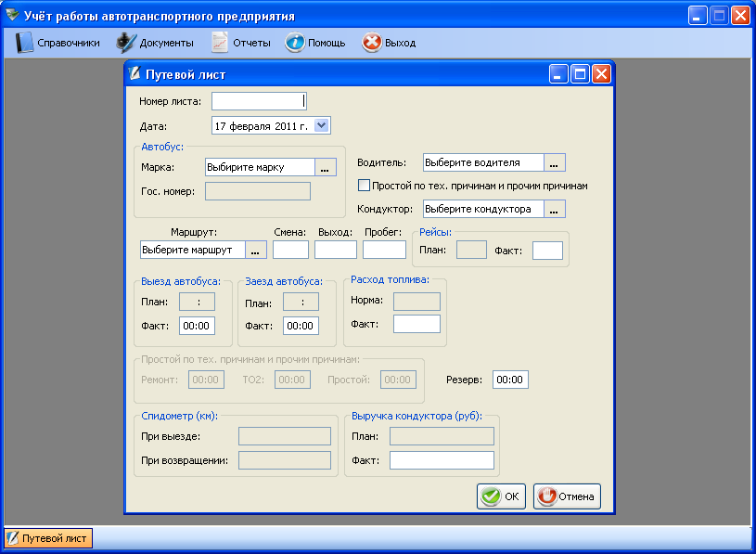756x554 pixels.
Task: Click the Номер листа input field
Action: [x=258, y=101]
